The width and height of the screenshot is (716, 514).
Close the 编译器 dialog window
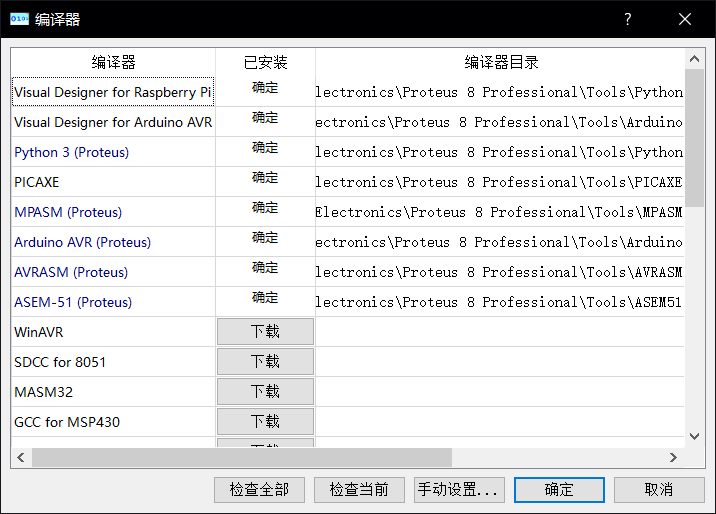[684, 19]
